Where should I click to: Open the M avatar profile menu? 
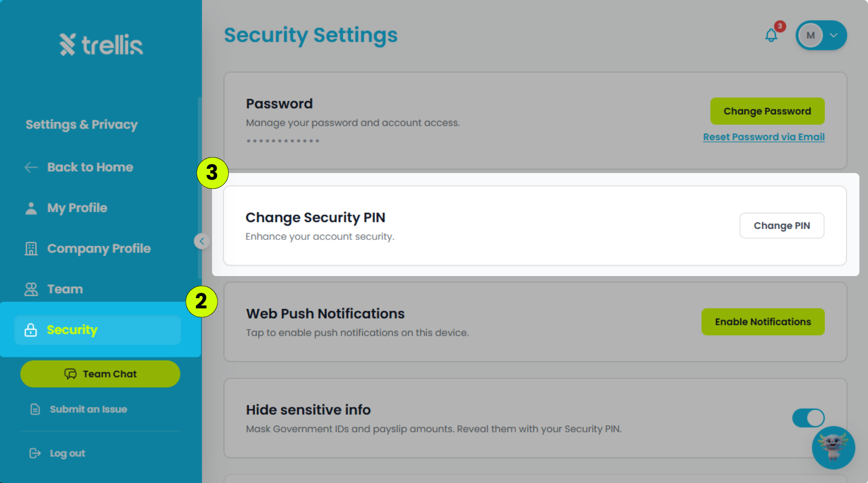[811, 35]
